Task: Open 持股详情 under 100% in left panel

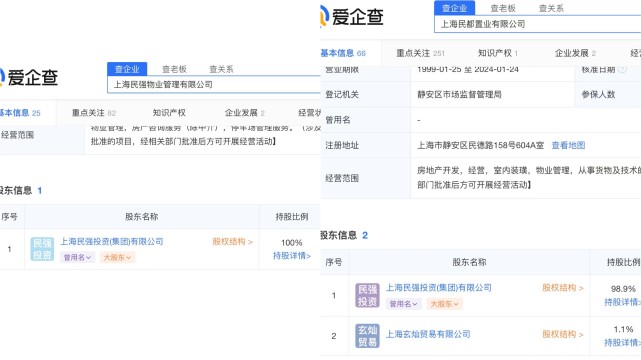Action: [291, 256]
